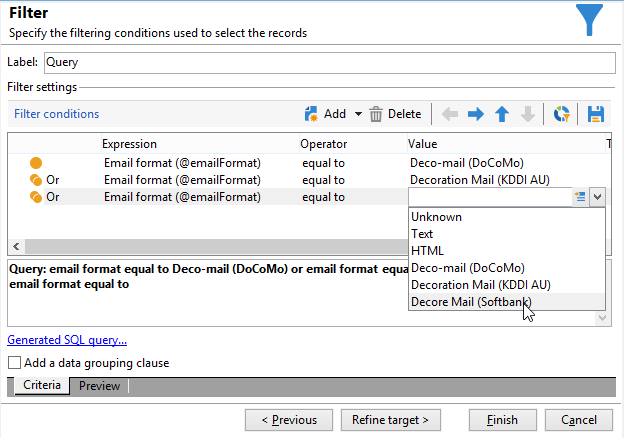Click the blue right arrow icon
Screen dimensions: 624x438
pyautogui.click(x=476, y=114)
